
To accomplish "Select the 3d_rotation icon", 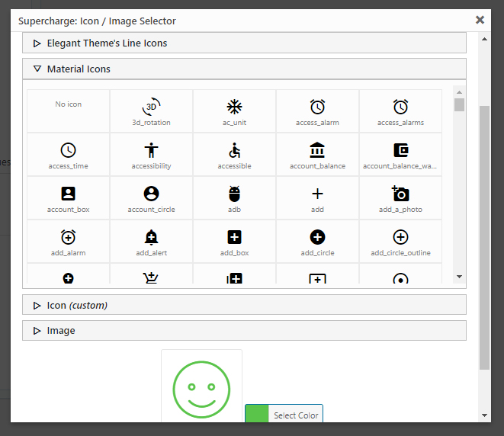I will pyautogui.click(x=151, y=111).
